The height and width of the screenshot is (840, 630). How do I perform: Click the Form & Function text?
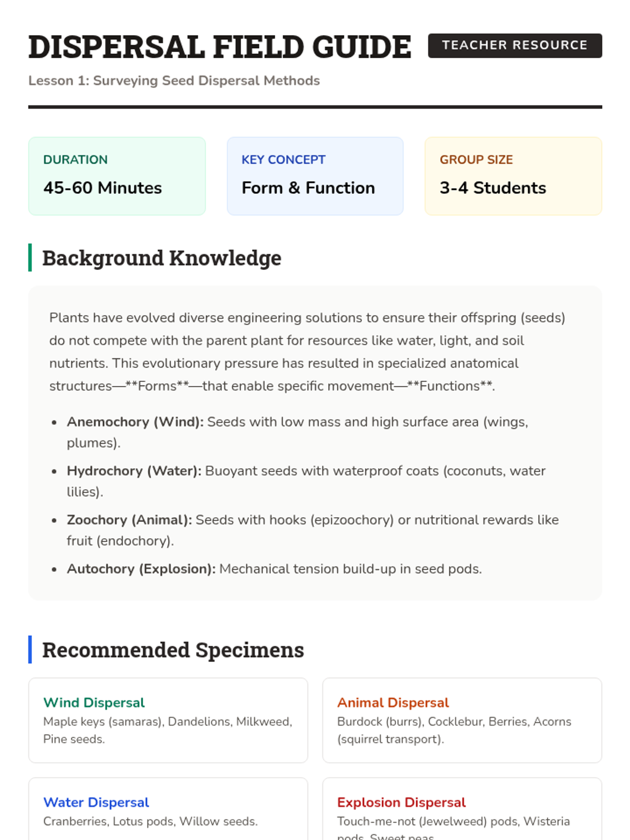(x=308, y=188)
